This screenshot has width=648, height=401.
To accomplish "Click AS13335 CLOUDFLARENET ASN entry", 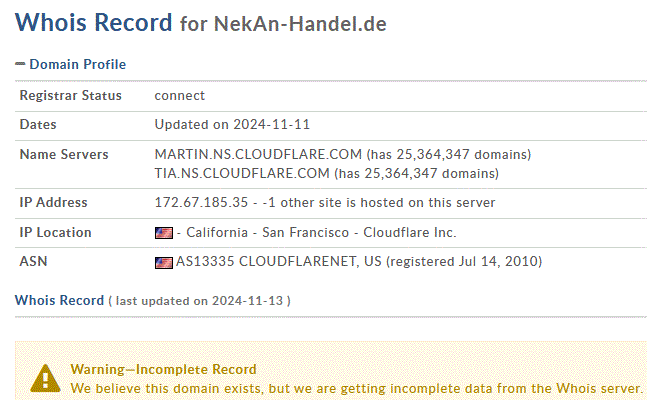I will (266, 261).
